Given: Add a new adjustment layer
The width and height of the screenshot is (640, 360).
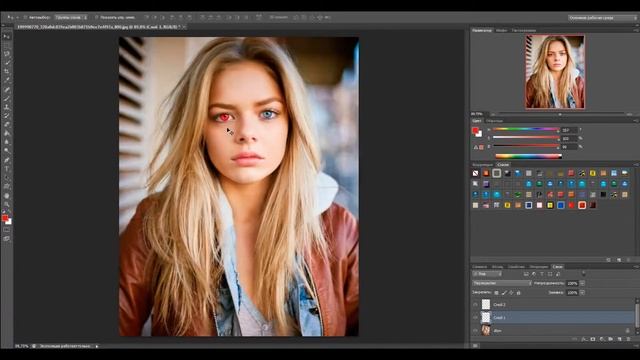Looking at the screenshot, I should (602, 339).
